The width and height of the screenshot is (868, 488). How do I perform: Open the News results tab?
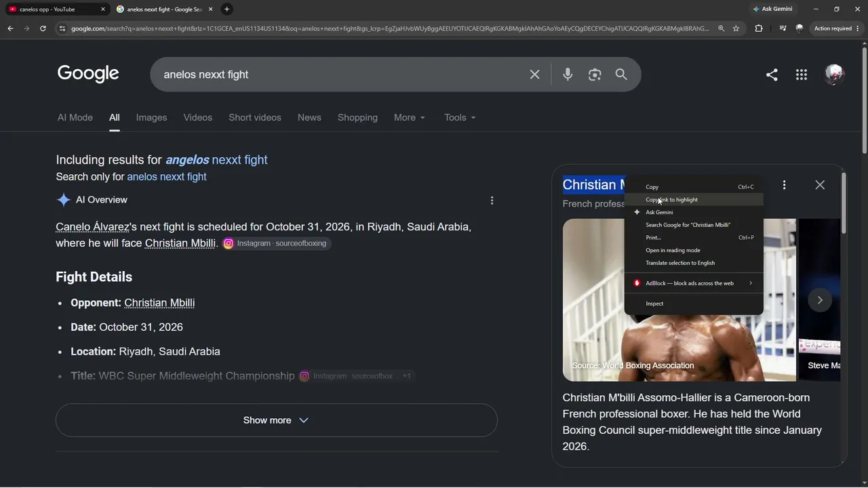309,117
